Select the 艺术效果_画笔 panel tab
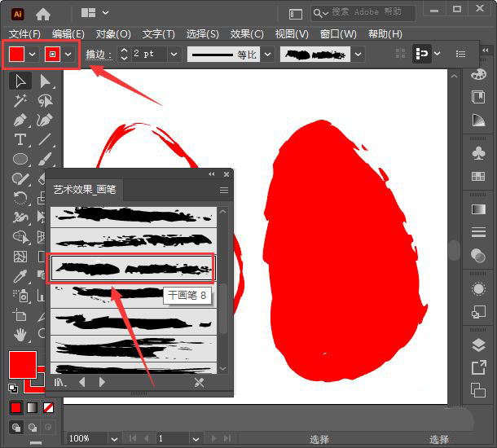 (85, 190)
